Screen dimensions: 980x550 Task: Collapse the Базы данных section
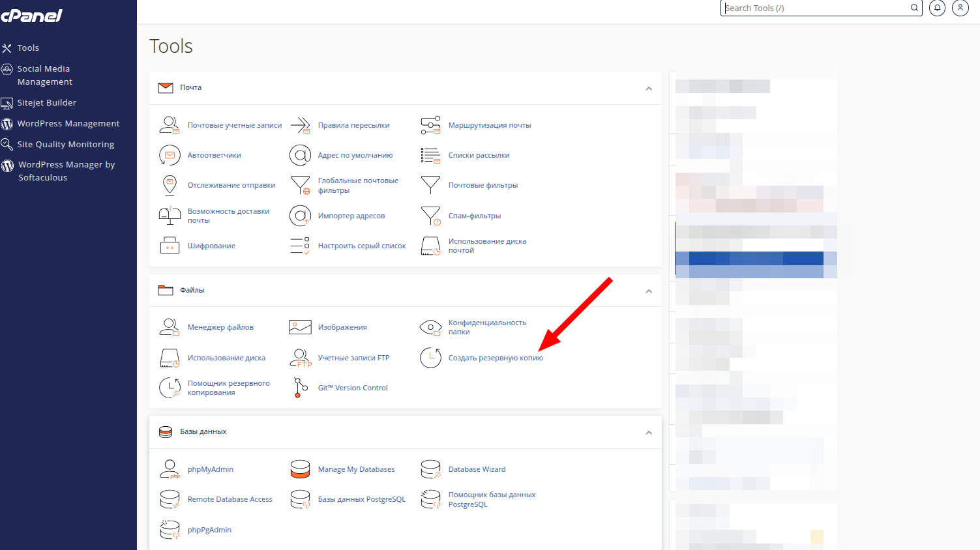point(649,433)
